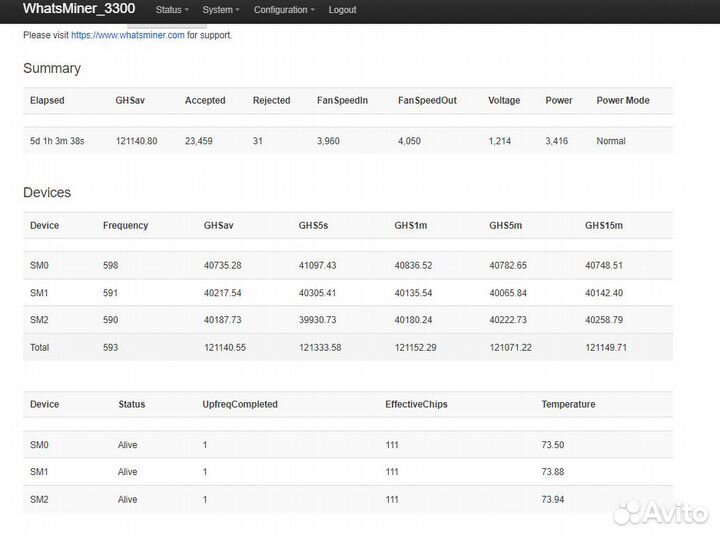This screenshot has width=720, height=538.
Task: Click the Devices section heading
Action: (47, 192)
